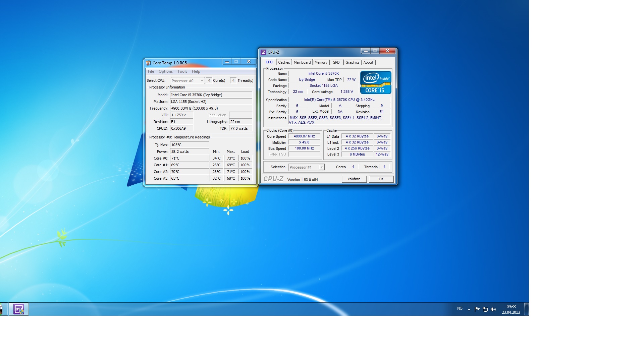644x362 pixels.
Task: Click the Model field in Core Temp
Action: tap(211, 95)
